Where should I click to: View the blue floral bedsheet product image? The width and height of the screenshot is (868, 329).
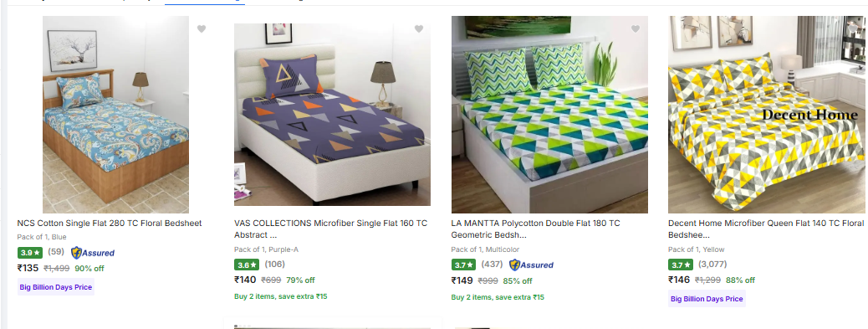pyautogui.click(x=115, y=115)
